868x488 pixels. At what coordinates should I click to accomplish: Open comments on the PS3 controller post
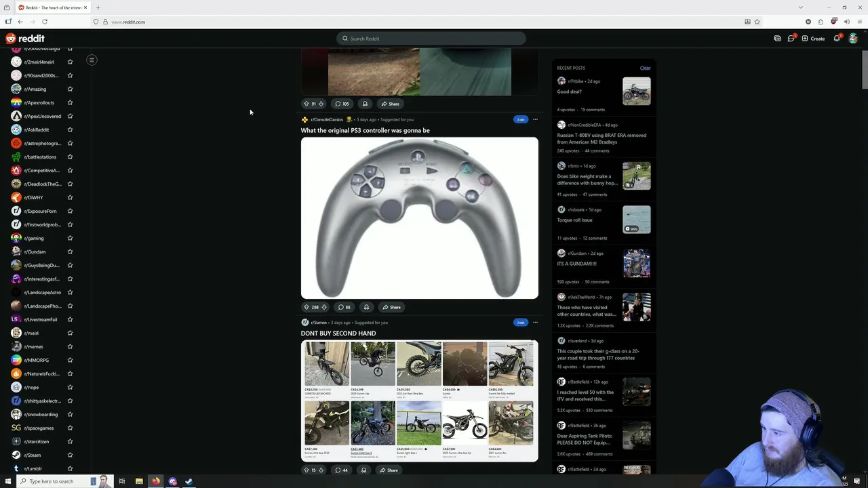(x=344, y=307)
